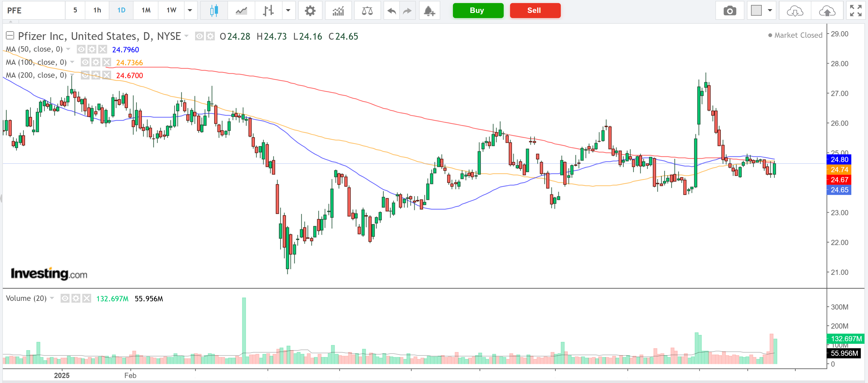Viewport: 868px width, 383px height.
Task: Take a snapshot of the chart
Action: pyautogui.click(x=730, y=10)
